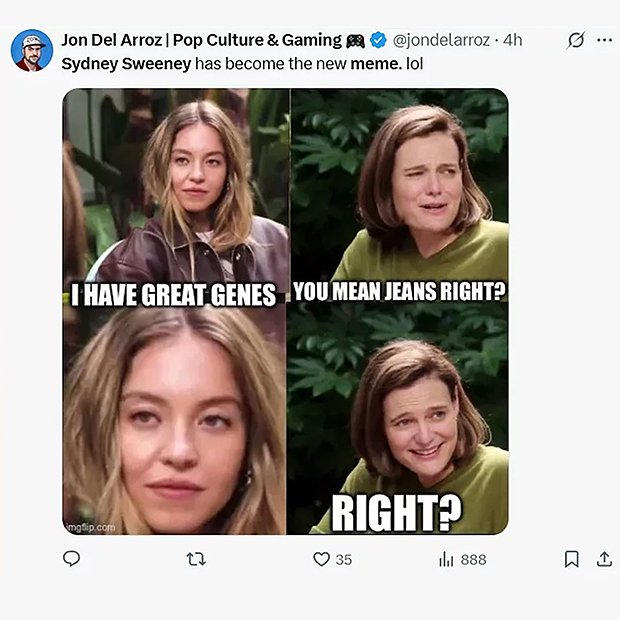620x620 pixels.
Task: Click the 4h timestamp
Action: coord(513,41)
